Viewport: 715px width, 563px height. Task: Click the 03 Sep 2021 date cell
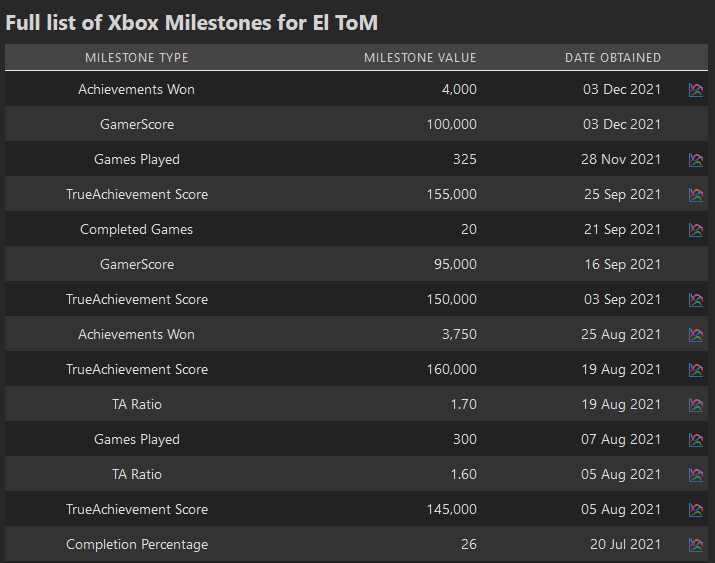(622, 300)
